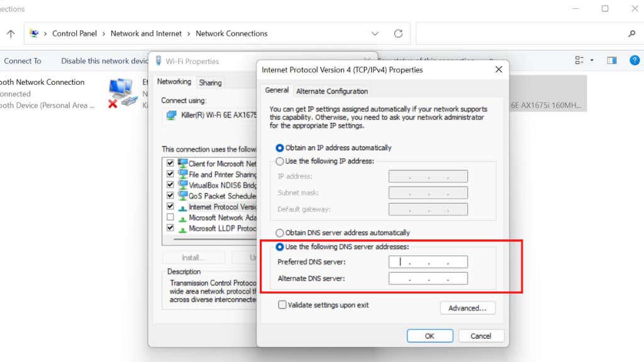This screenshot has height=362, width=644.
Task: Click inside the Preferred DNS server field
Action: [428, 261]
